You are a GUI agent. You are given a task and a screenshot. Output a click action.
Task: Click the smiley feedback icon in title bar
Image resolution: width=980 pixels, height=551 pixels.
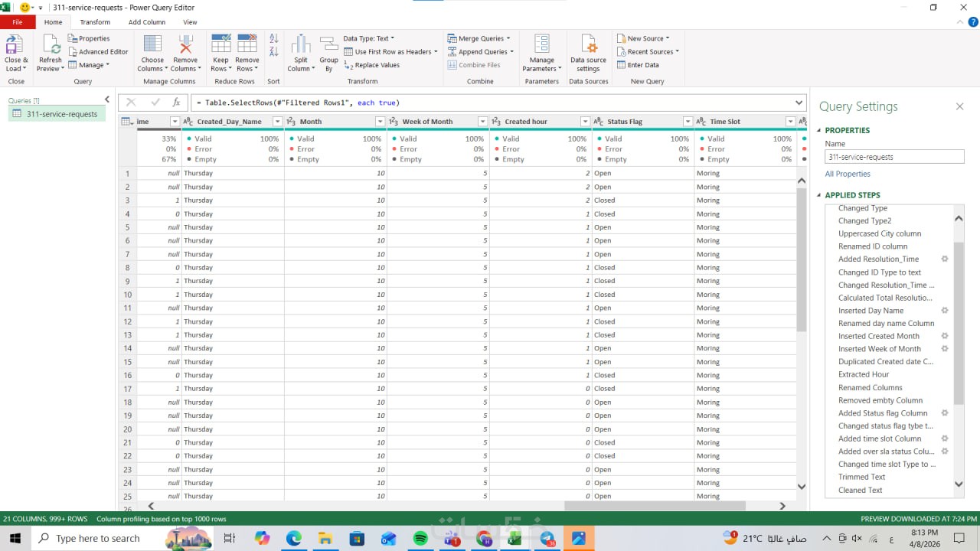[x=25, y=7]
